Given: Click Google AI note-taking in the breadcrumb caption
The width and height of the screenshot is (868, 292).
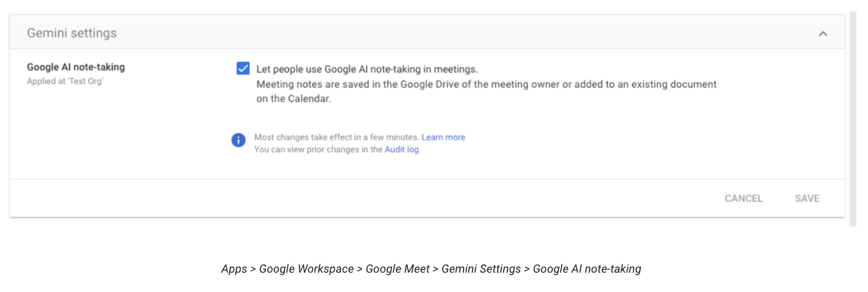Looking at the screenshot, I should click(x=587, y=269).
